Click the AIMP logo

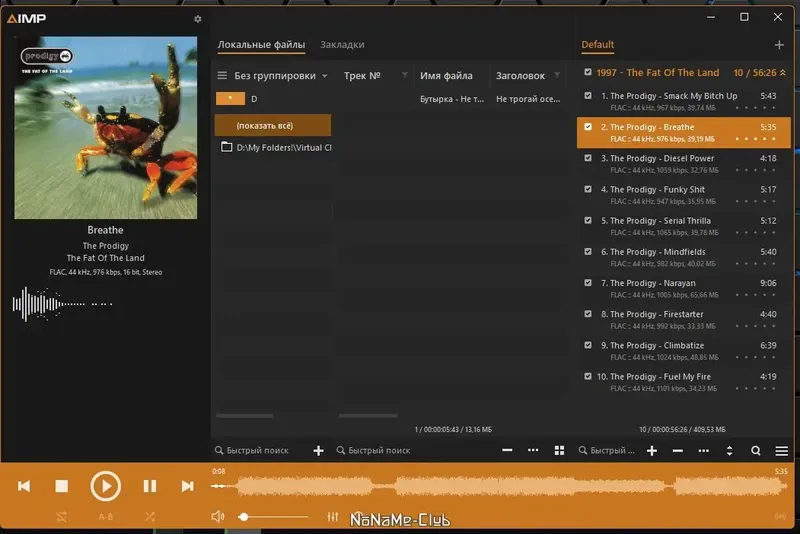tap(27, 19)
